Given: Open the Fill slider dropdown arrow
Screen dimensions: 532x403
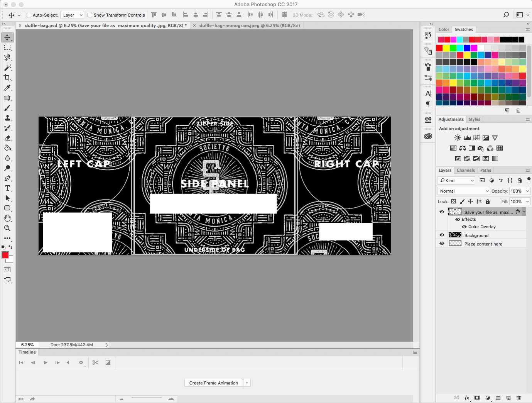Looking at the screenshot, I should (527, 201).
